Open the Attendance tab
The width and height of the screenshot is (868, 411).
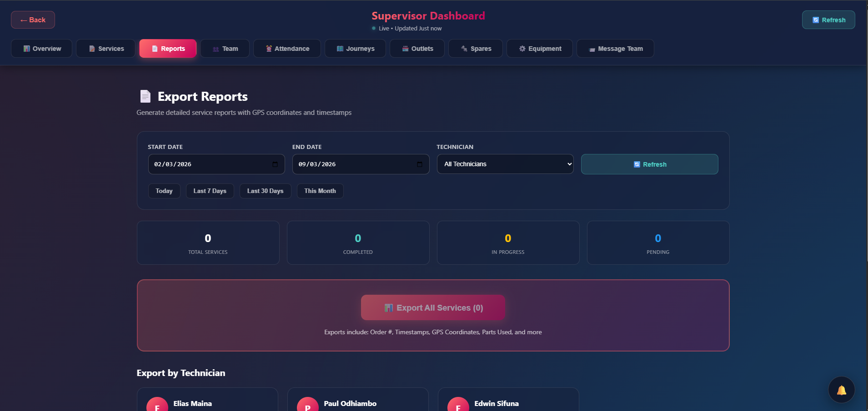click(x=287, y=49)
